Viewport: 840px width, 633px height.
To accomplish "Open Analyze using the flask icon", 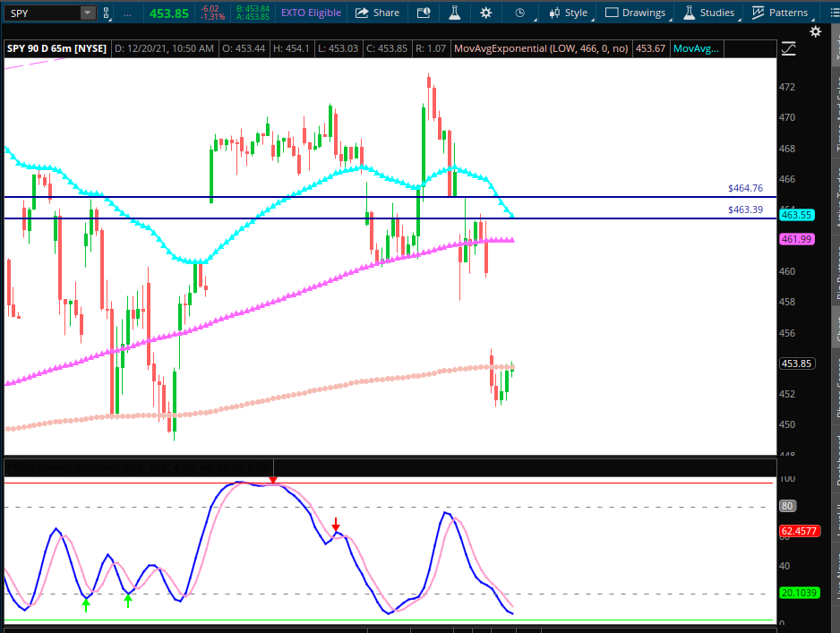I will (x=454, y=13).
